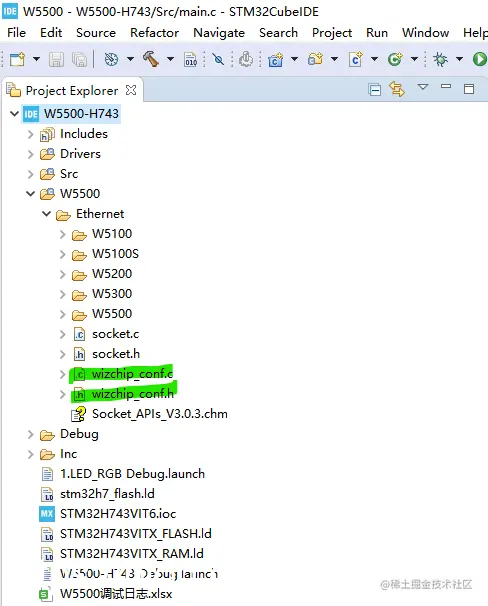Open the Build hammer dropdown arrow
The height and width of the screenshot is (606, 488).
[170, 59]
